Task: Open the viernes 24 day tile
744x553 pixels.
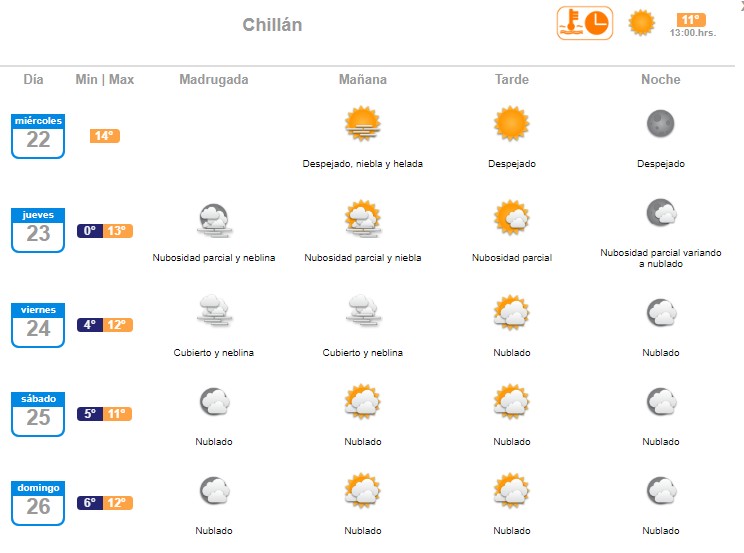Action: point(38,325)
